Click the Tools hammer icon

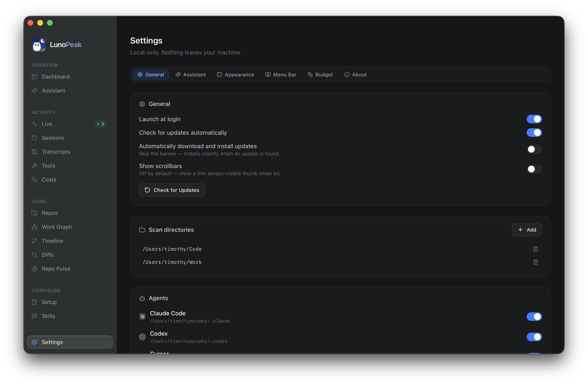click(35, 166)
